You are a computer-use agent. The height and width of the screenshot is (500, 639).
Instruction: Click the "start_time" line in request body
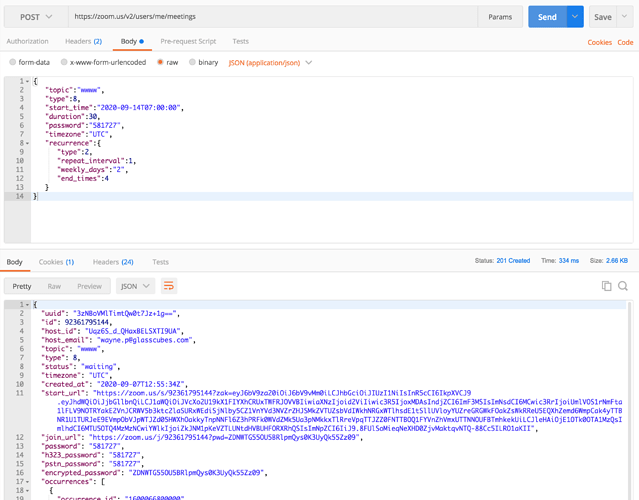point(115,108)
